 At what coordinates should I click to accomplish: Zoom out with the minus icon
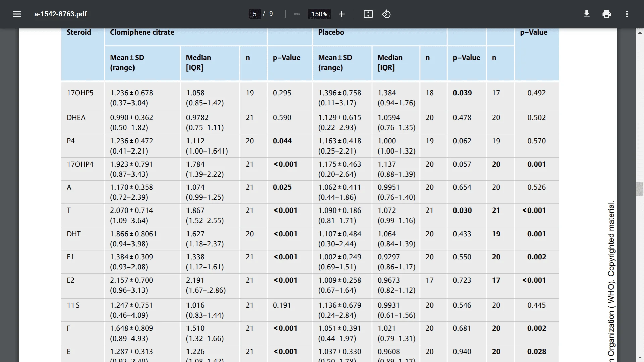[297, 14]
